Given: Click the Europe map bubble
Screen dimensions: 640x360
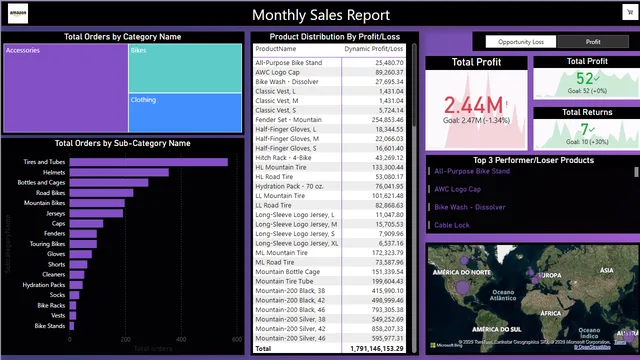Looking at the screenshot, I should point(535,280).
